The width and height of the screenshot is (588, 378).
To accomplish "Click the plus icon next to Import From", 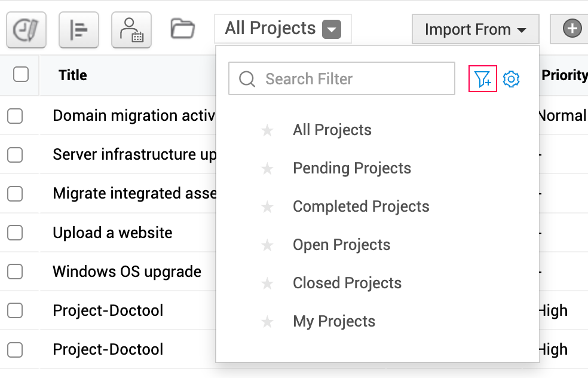I will click(572, 29).
